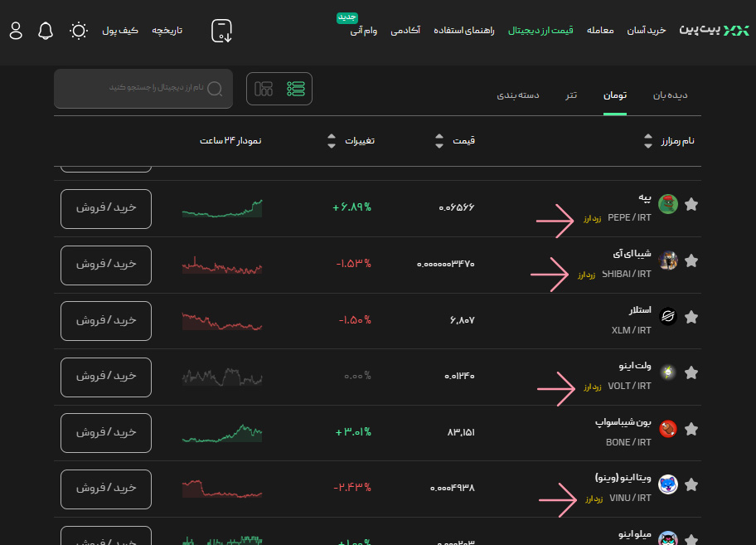Screen dimensions: 756x545
Task: Click the SHIBAI 24-hour chart
Action: point(222,265)
